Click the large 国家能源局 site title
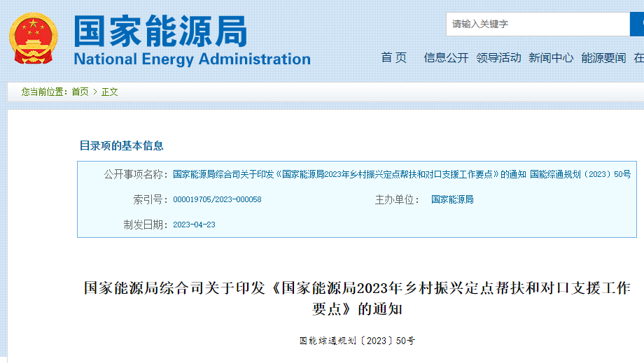644x363 pixels. [x=161, y=30]
